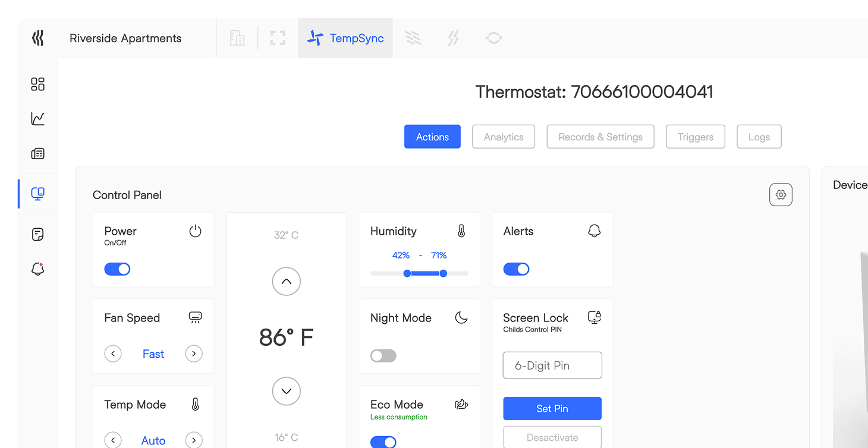Open the line chart sidebar icon
Viewport: 868px width, 448px height.
(x=37, y=119)
